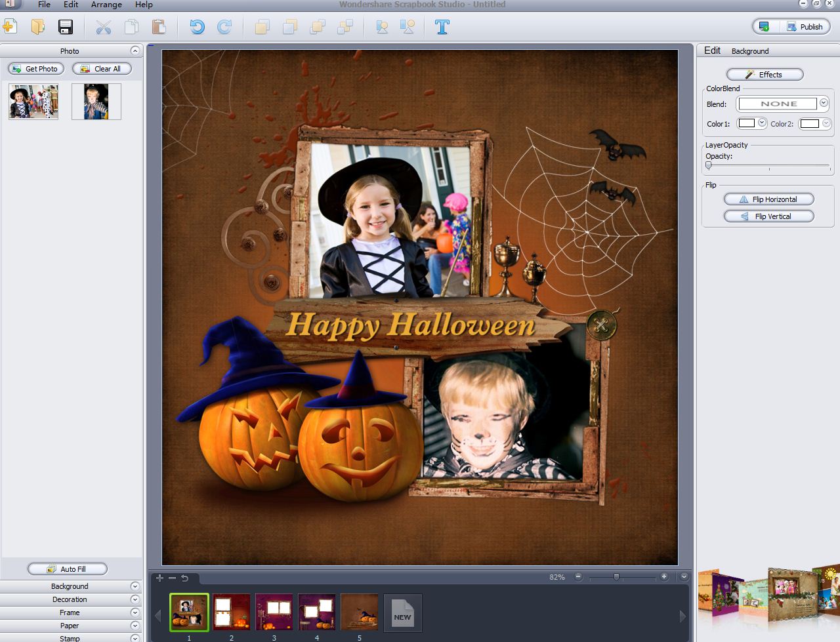Click the Blend NONE preview field
840x642 pixels.
(778, 104)
